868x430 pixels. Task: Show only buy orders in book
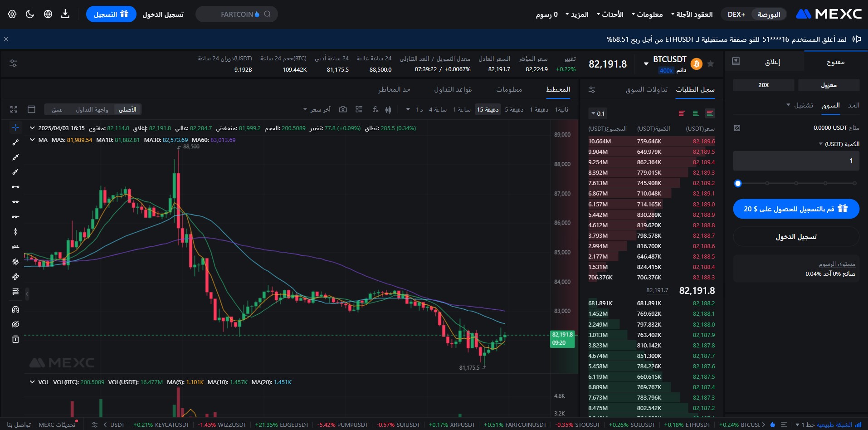(696, 113)
